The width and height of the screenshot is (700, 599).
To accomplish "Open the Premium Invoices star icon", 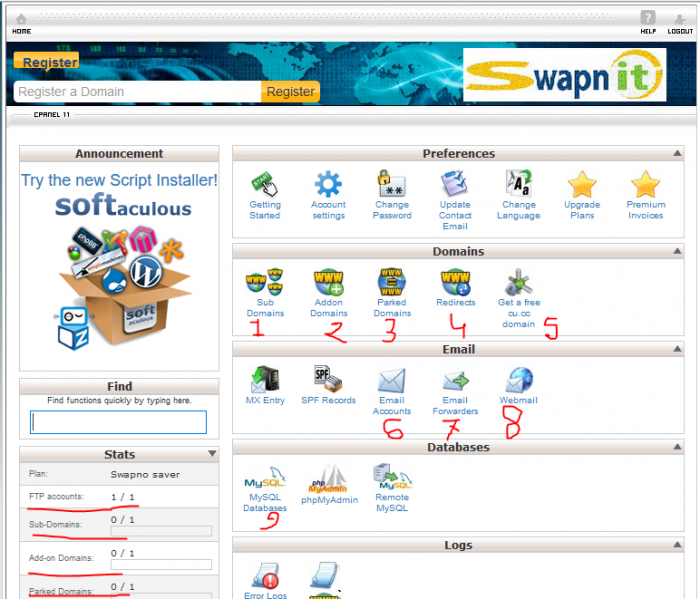I will tap(645, 184).
